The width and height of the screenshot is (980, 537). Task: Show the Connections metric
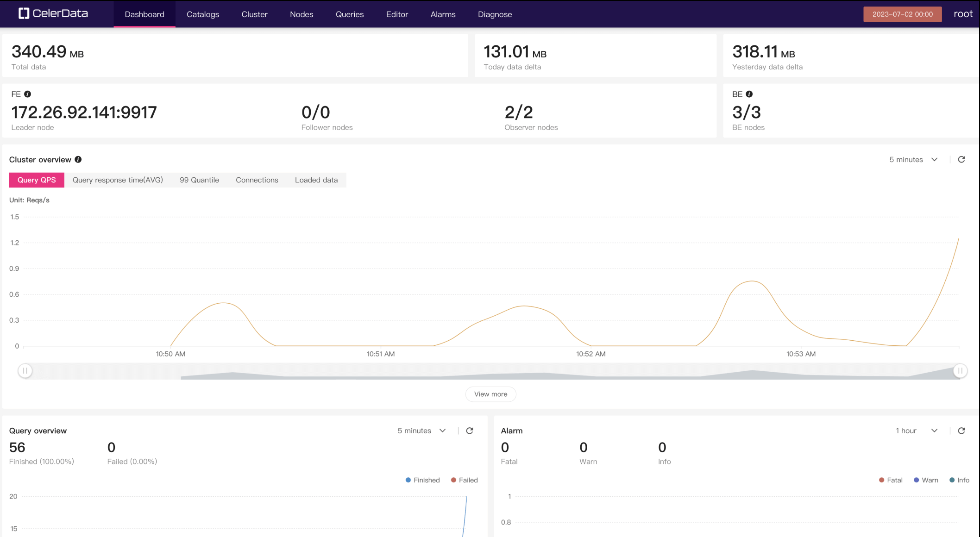tap(257, 180)
